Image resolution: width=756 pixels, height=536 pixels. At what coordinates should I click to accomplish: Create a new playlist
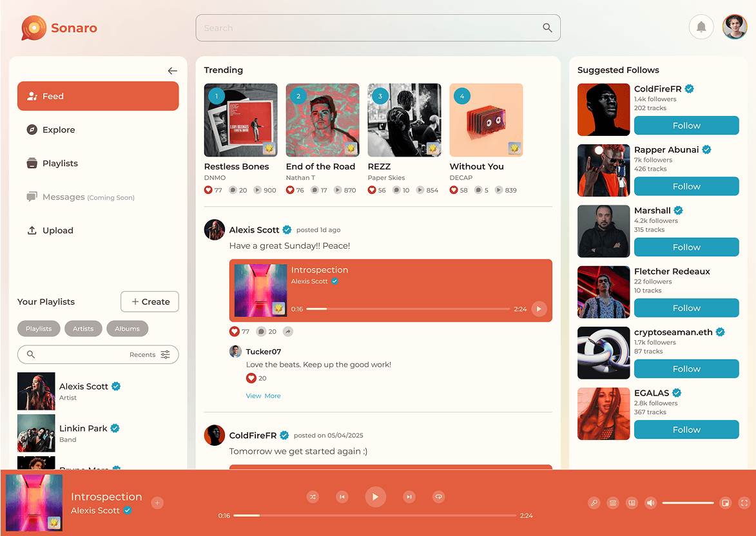coord(150,301)
